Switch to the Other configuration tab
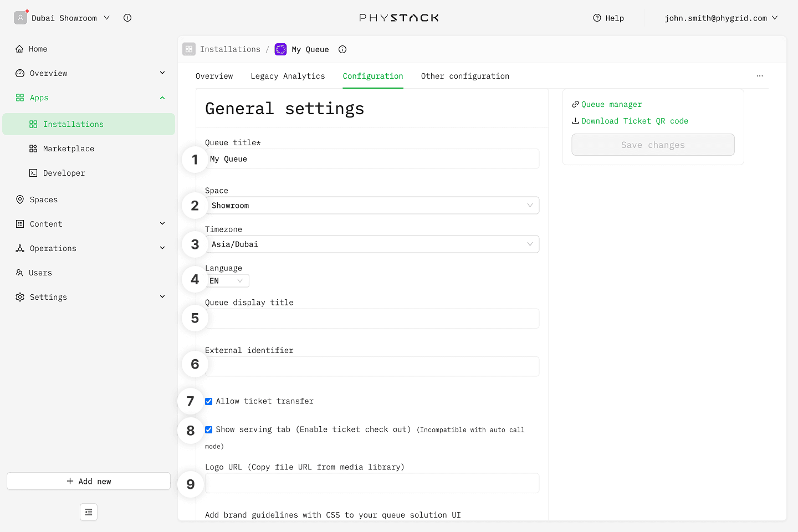Screen dimensions: 798x532 coord(465,76)
